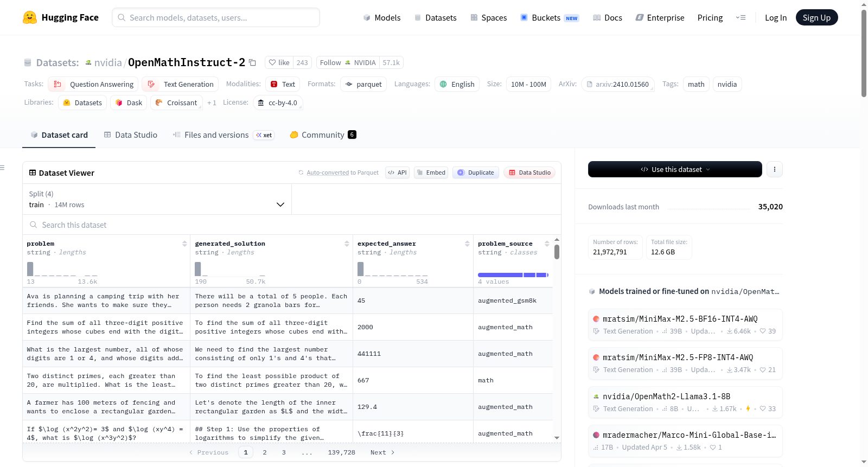Open Enterprise in the top navigation
Viewport: 868px width, 467px height.
(x=660, y=17)
